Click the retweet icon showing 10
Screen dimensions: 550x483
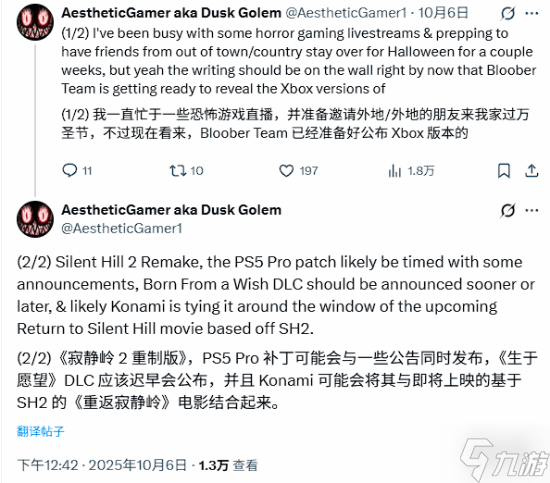[177, 171]
